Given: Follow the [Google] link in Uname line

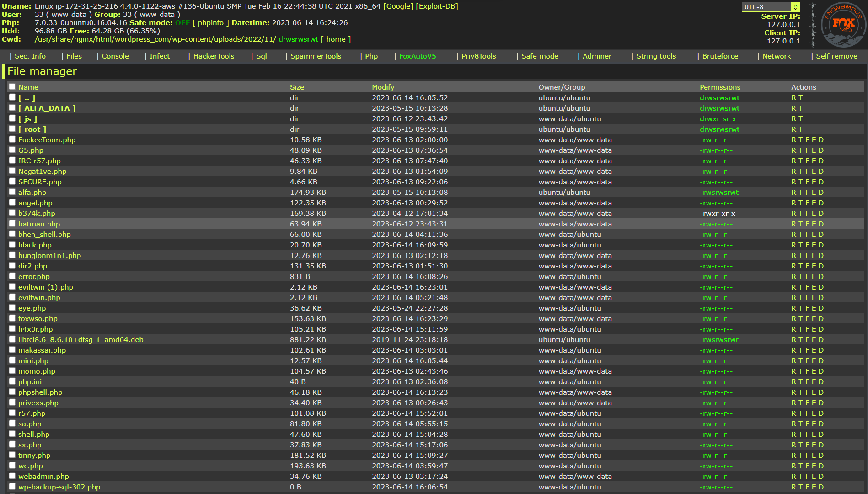Looking at the screenshot, I should click(x=398, y=6).
